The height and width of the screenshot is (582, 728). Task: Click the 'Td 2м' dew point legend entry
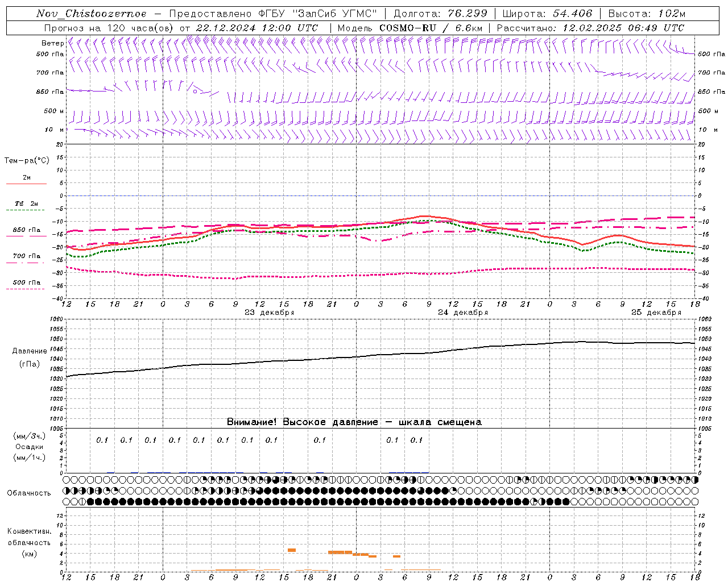26,203
